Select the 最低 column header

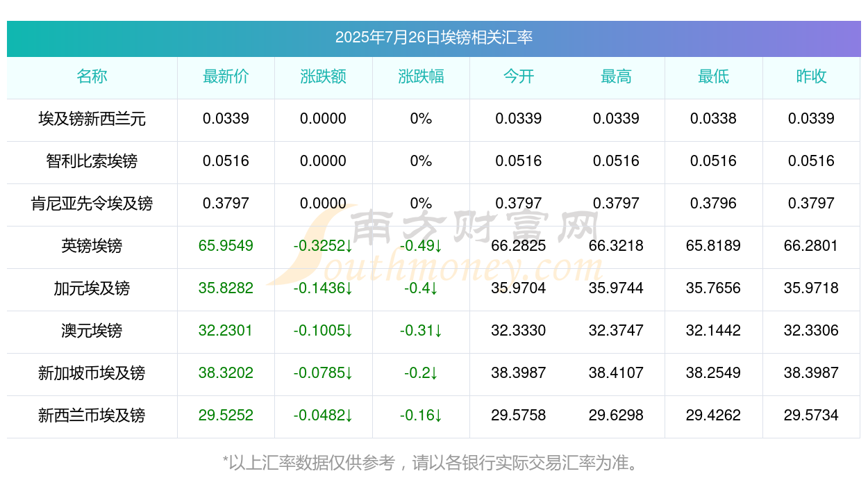coord(714,76)
